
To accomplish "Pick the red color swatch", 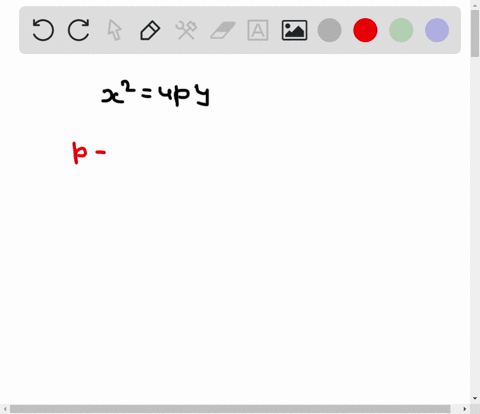I will (x=365, y=30).
